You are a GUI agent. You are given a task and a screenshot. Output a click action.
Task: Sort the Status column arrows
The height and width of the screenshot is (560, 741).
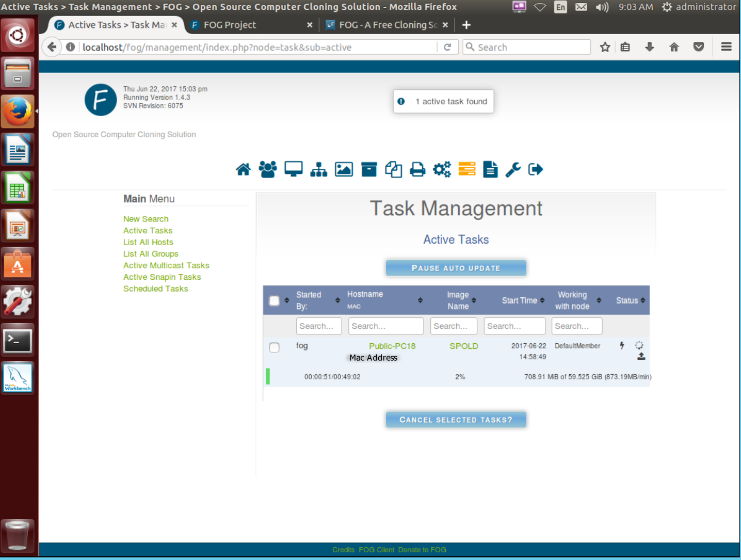tap(643, 300)
